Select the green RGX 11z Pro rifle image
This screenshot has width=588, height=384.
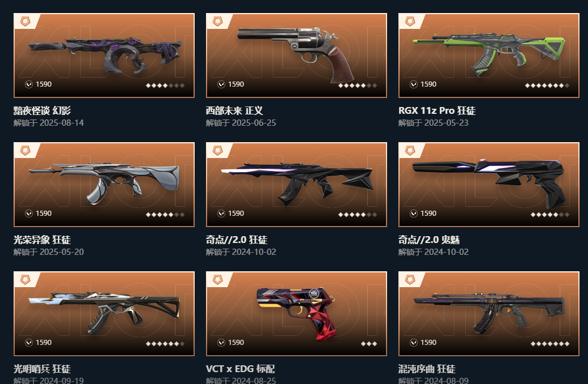488,54
